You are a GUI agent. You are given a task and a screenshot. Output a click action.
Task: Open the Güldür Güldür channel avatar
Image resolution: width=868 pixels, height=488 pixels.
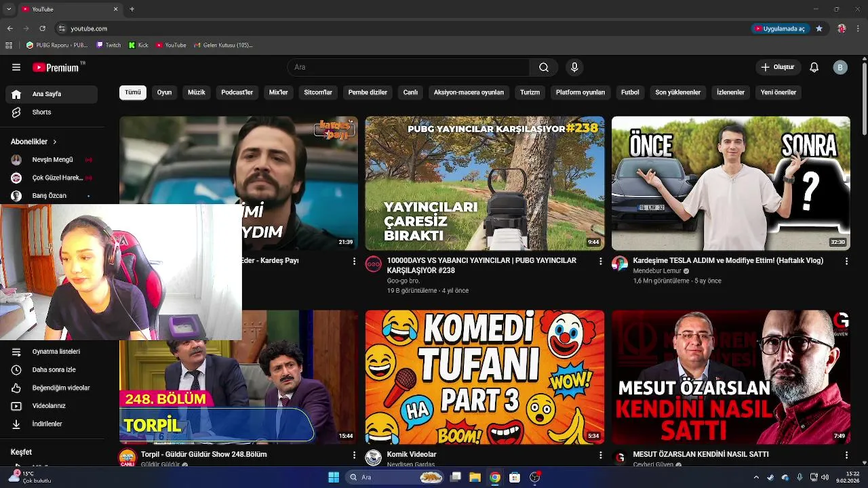[127, 458]
